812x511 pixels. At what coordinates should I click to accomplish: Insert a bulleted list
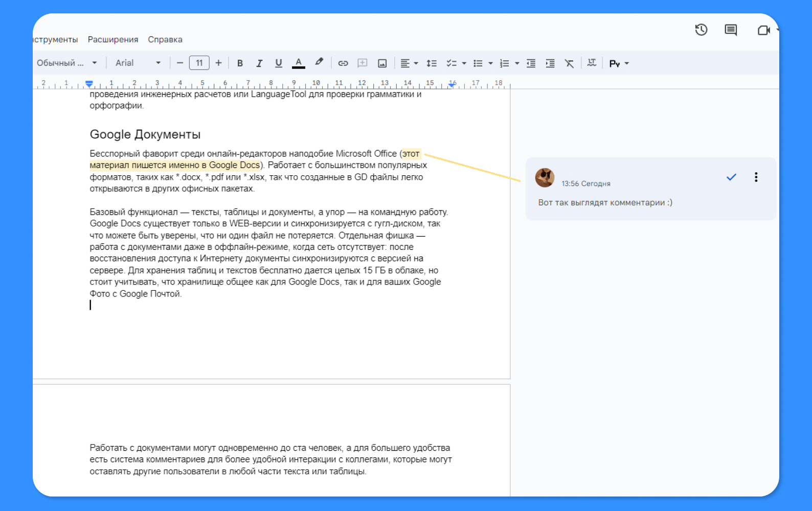[478, 63]
